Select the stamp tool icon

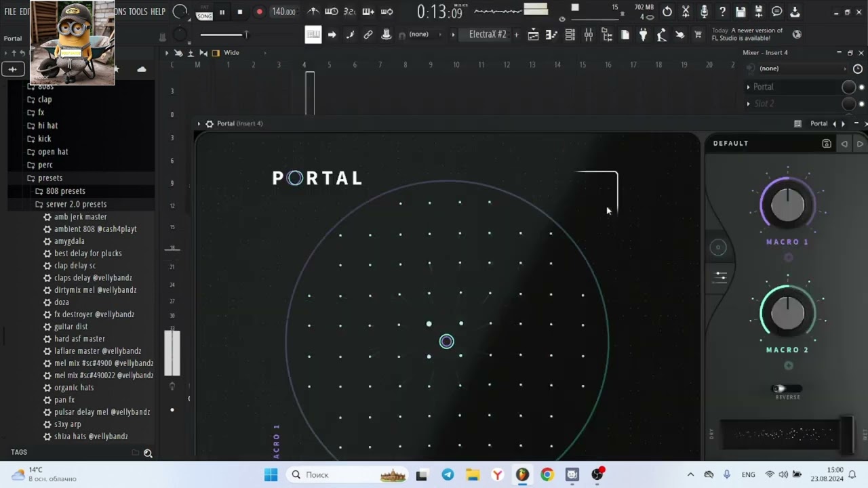(387, 35)
